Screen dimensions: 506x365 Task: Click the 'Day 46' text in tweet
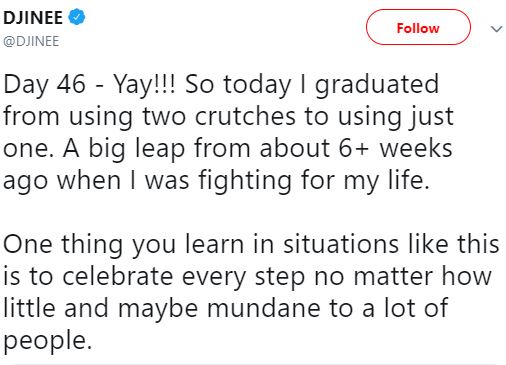pyautogui.click(x=44, y=84)
